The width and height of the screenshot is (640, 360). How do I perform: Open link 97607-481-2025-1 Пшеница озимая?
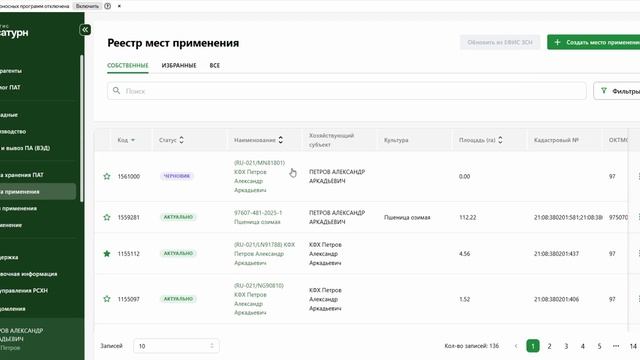click(258, 217)
